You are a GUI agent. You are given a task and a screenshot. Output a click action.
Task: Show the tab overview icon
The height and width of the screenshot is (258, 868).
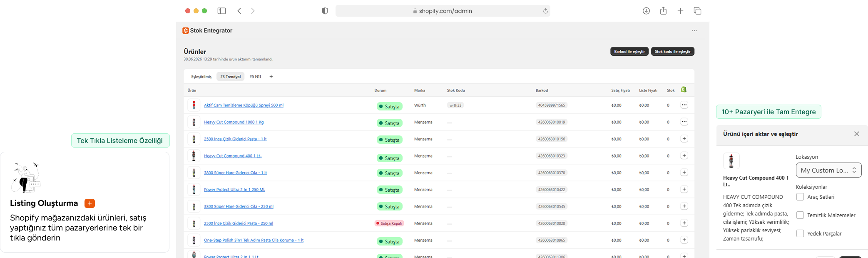pos(698,11)
